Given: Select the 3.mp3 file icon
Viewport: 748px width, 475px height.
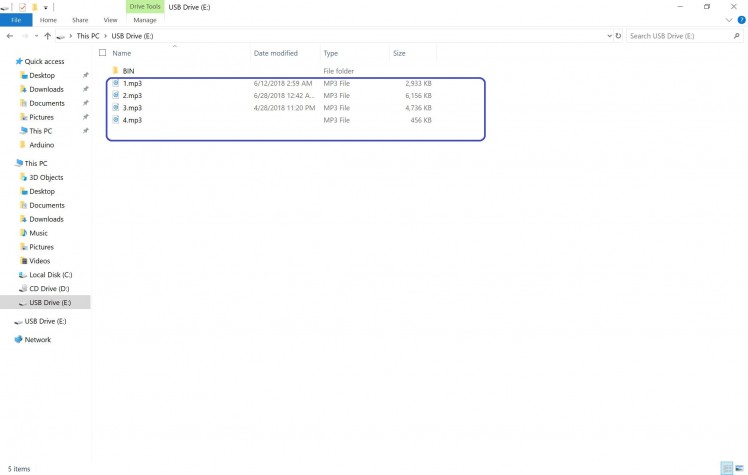Looking at the screenshot, I should [x=115, y=108].
